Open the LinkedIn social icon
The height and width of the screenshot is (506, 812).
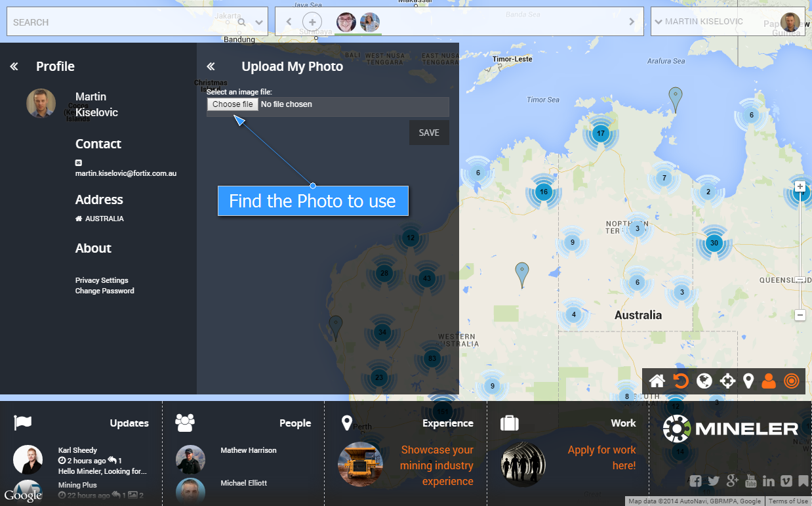pyautogui.click(x=769, y=481)
